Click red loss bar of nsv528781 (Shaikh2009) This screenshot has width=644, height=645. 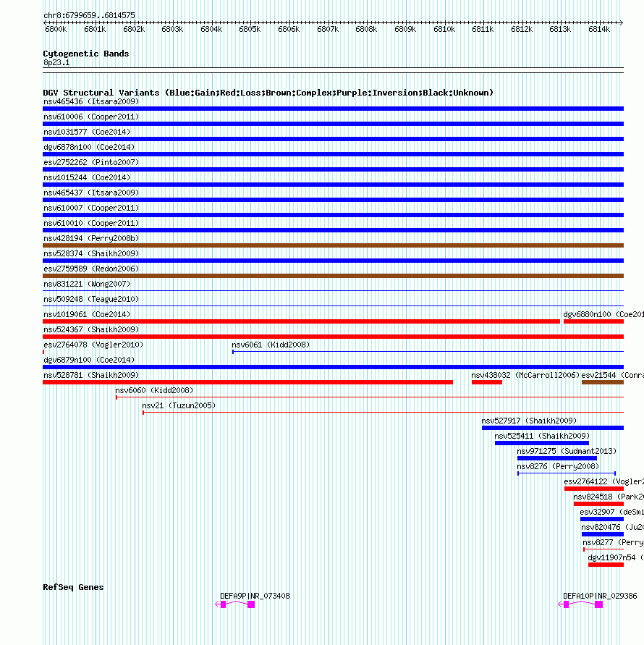coord(247,382)
